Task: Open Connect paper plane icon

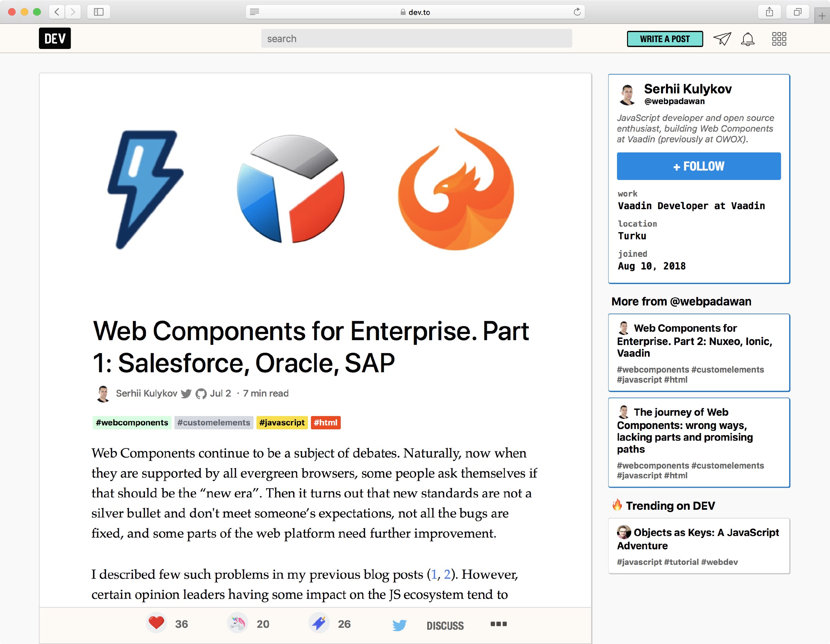Action: point(722,39)
